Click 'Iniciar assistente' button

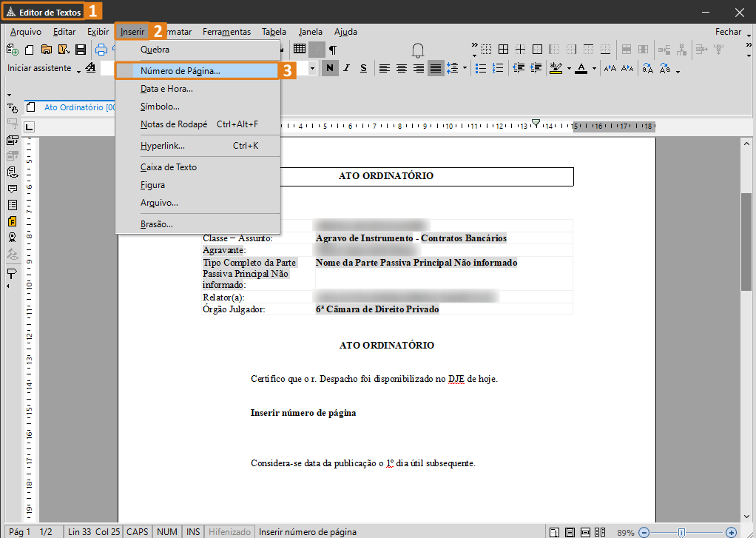[39, 68]
